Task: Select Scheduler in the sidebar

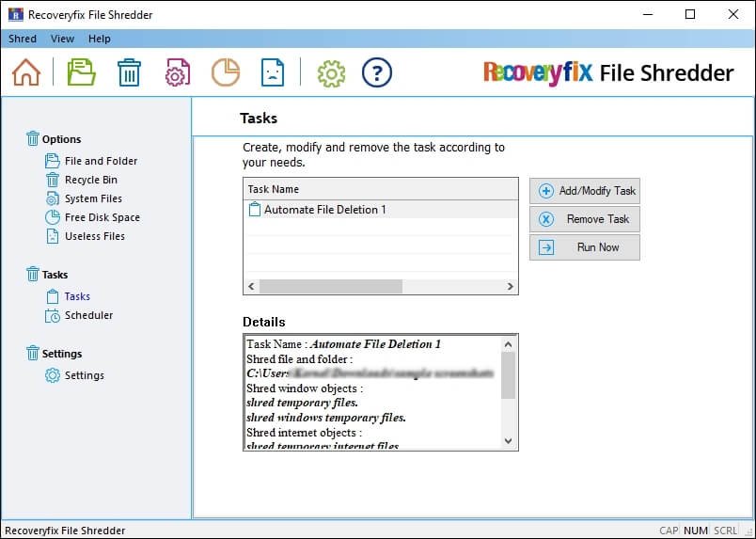Action: (x=88, y=315)
